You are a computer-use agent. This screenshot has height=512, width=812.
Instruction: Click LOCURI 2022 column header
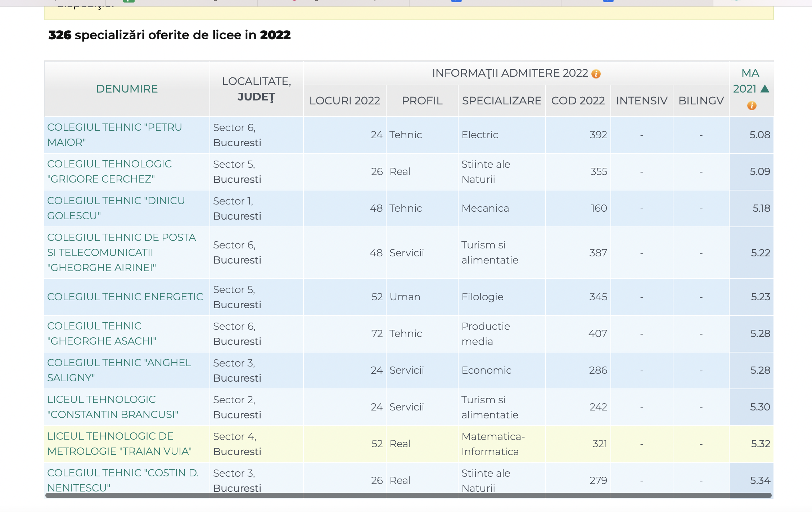[344, 101]
